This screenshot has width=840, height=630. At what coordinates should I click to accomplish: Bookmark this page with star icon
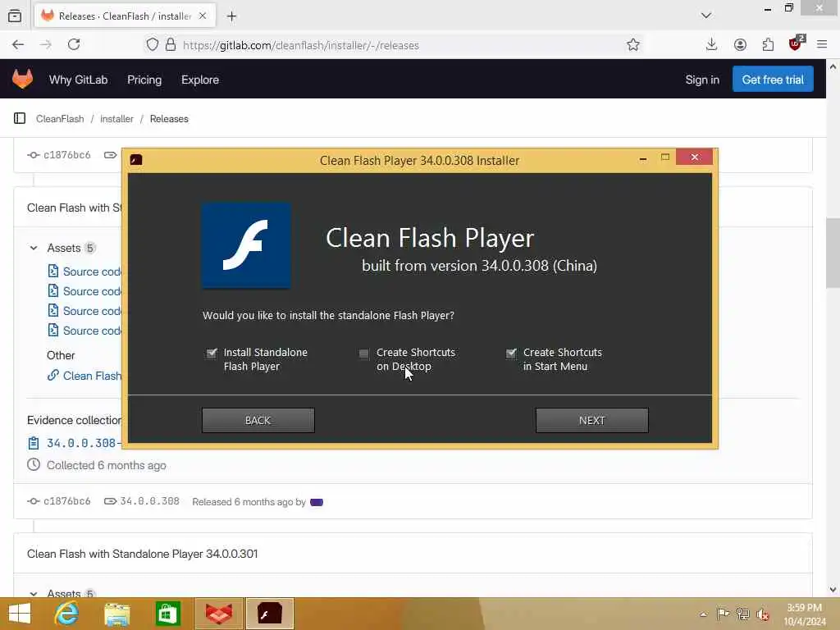633,44
